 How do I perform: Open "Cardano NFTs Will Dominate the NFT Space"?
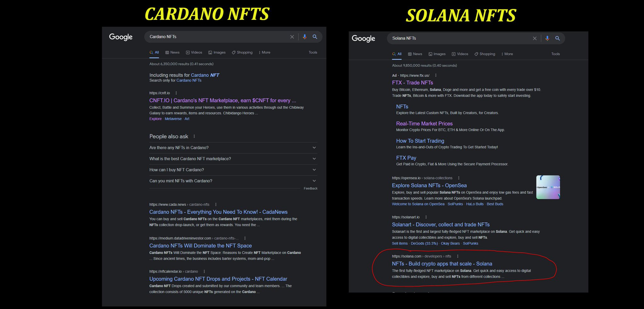tap(201, 246)
